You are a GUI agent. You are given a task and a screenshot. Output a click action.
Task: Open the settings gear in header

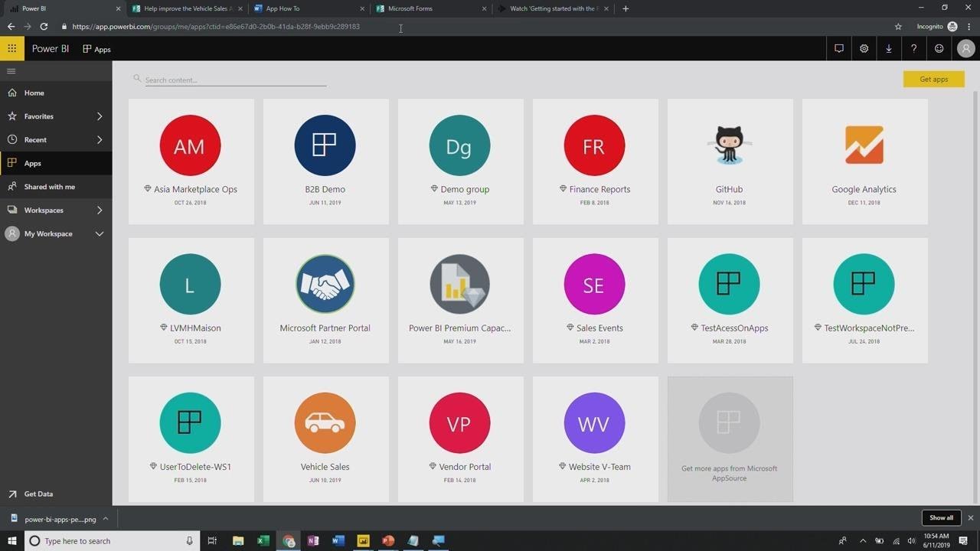(x=864, y=48)
